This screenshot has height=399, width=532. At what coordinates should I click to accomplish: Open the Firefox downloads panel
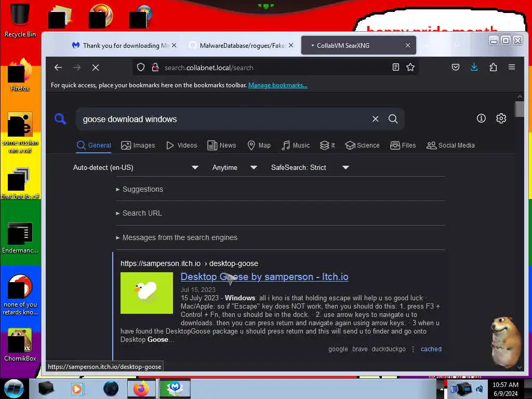(474, 67)
